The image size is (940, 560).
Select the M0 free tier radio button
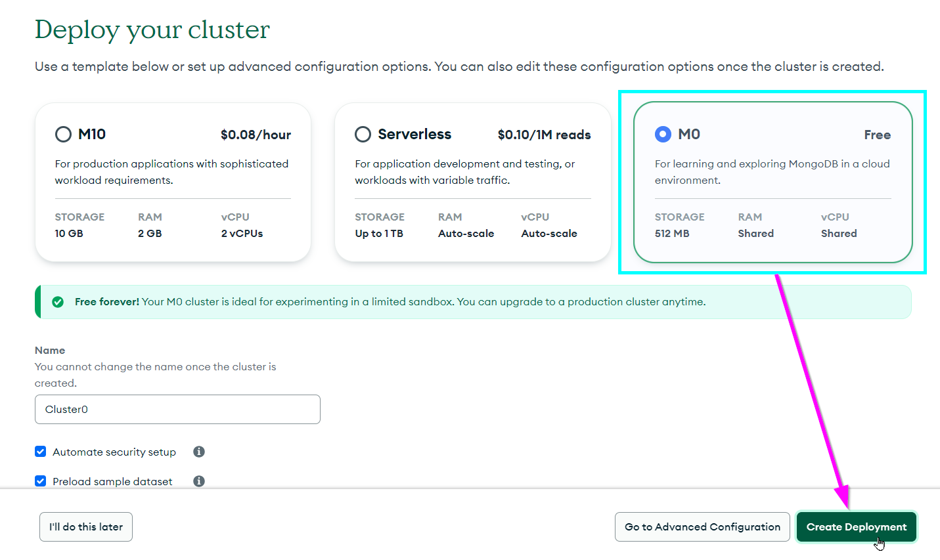point(663,135)
